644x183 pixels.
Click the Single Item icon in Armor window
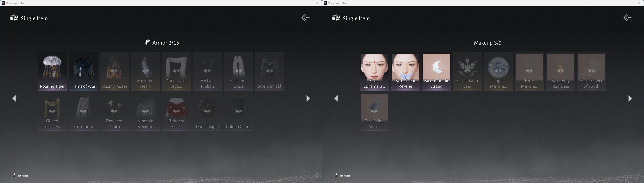pyautogui.click(x=14, y=18)
